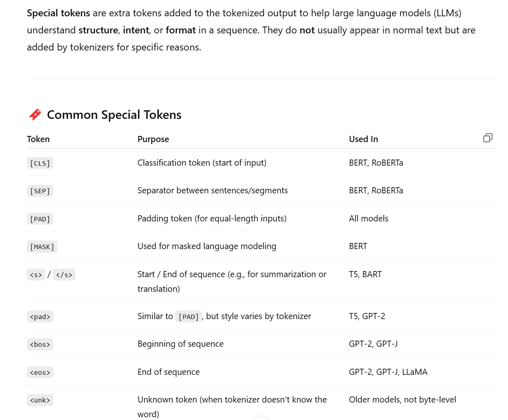Click the ticket emoji beside the heading
This screenshot has width=508, height=420.
click(x=35, y=115)
